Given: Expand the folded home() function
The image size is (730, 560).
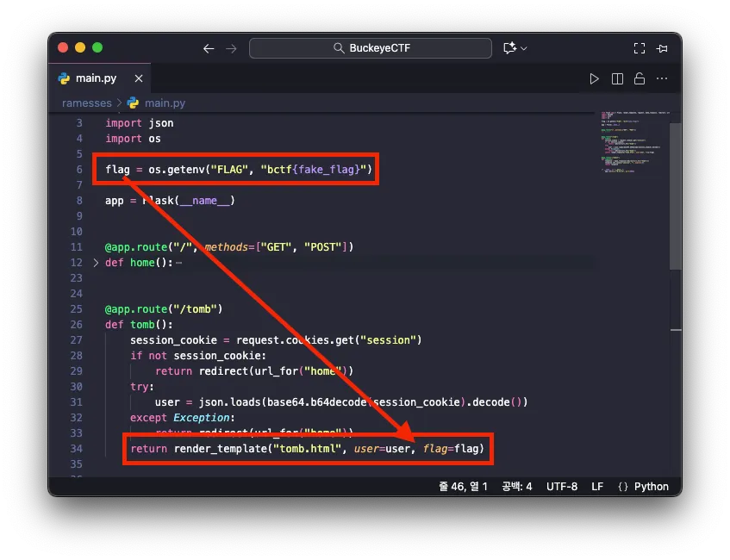Looking at the screenshot, I should 96,263.
